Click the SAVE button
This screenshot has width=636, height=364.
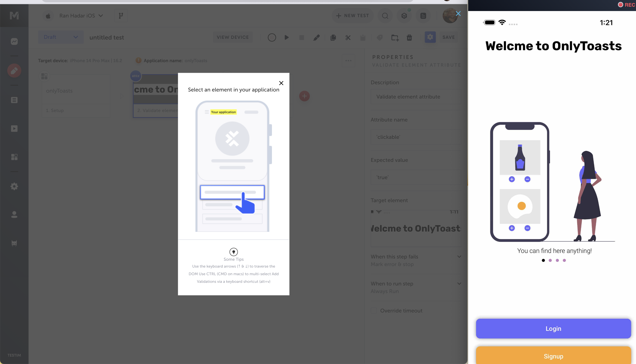click(449, 37)
